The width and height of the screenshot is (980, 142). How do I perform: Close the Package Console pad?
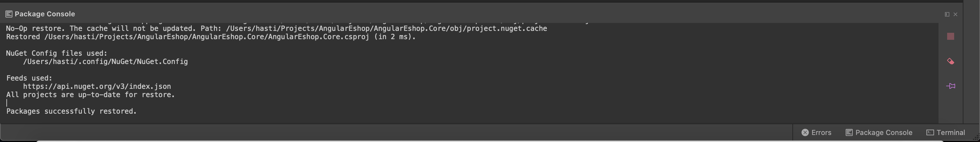tap(955, 14)
